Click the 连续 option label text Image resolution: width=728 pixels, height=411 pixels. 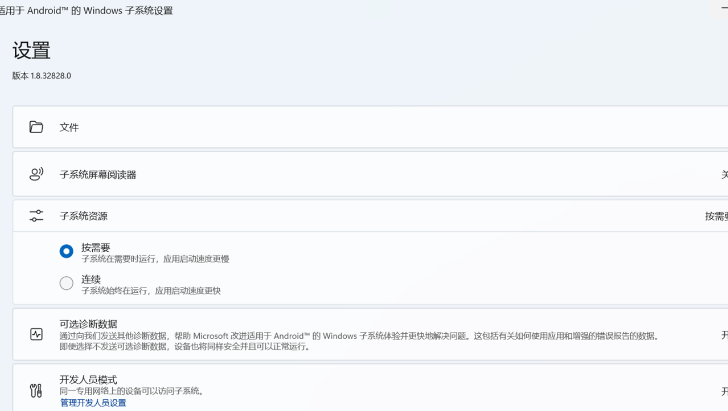(x=91, y=279)
